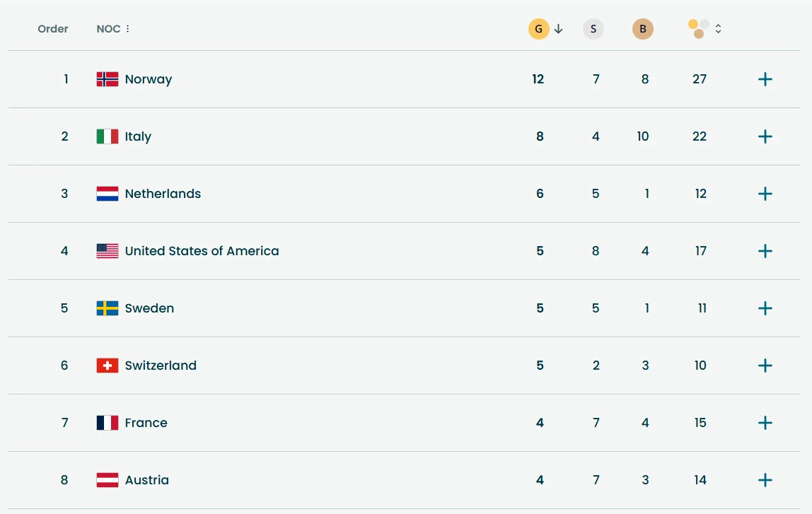This screenshot has height=514, width=812.
Task: Click the United States flag icon
Action: coord(107,251)
